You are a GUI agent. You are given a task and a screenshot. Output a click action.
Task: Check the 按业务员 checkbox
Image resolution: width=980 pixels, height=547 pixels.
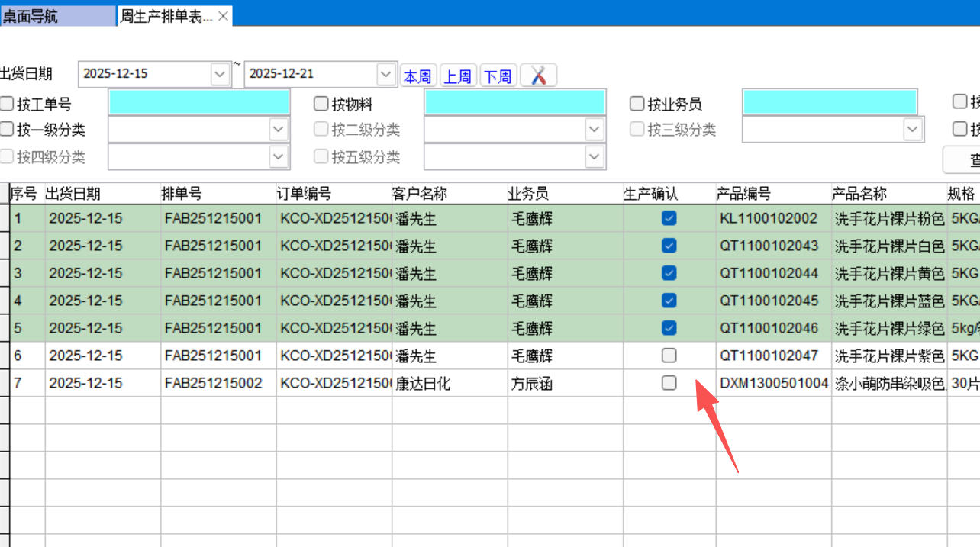(x=637, y=104)
